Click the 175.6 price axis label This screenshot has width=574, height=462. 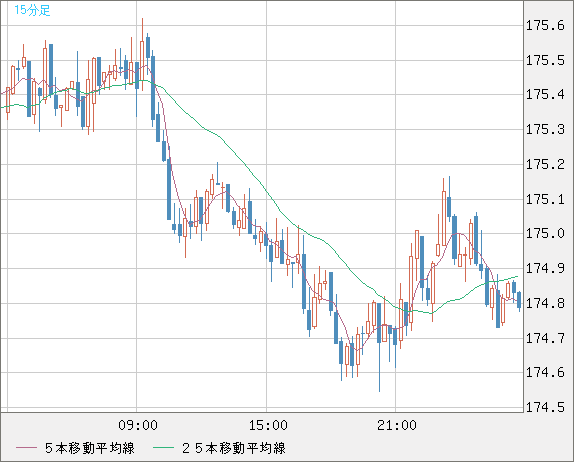(x=545, y=26)
